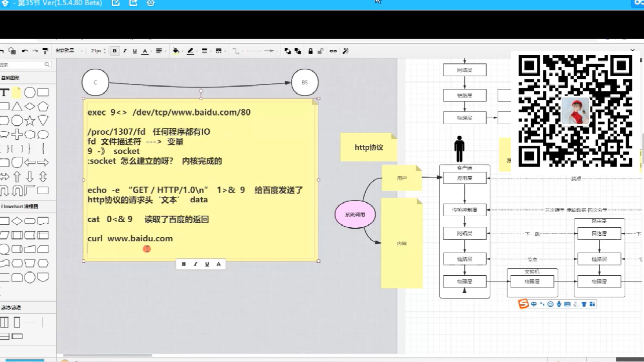Click the search magnifier in shape panel

tap(47, 65)
